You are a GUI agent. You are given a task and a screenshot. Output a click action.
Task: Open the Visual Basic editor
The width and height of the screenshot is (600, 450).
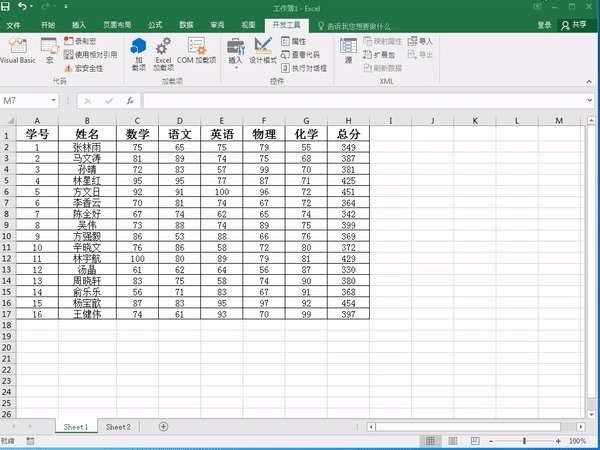(x=16, y=50)
